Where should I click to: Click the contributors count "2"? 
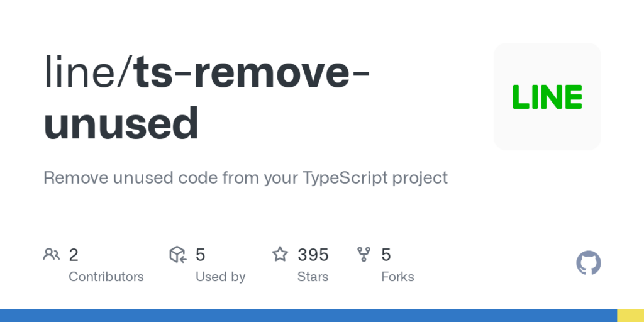[x=74, y=255]
